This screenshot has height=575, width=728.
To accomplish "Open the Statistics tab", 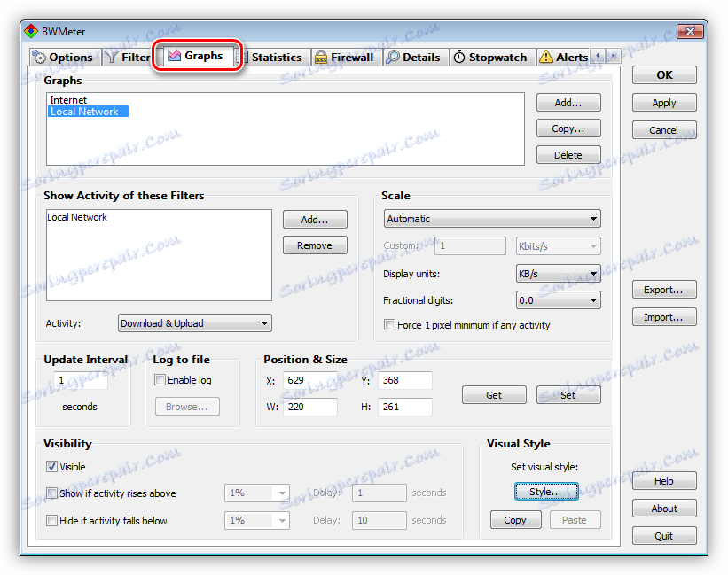I will pos(275,58).
